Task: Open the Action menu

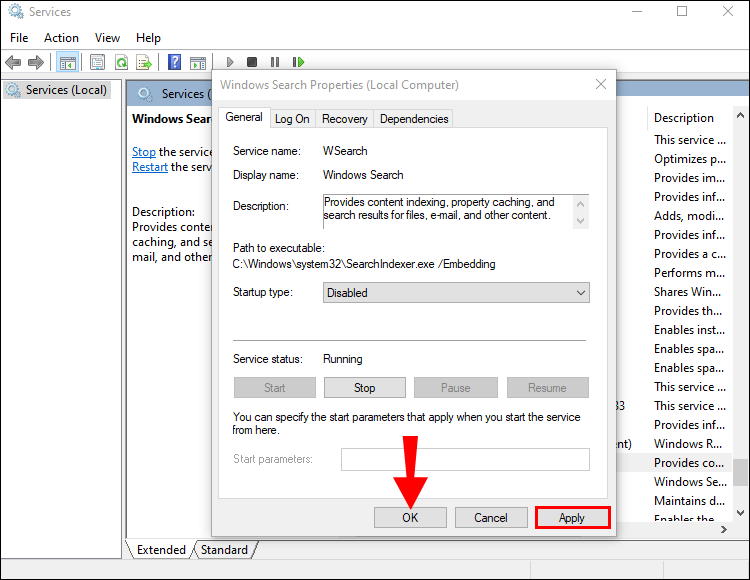Action: [61, 38]
